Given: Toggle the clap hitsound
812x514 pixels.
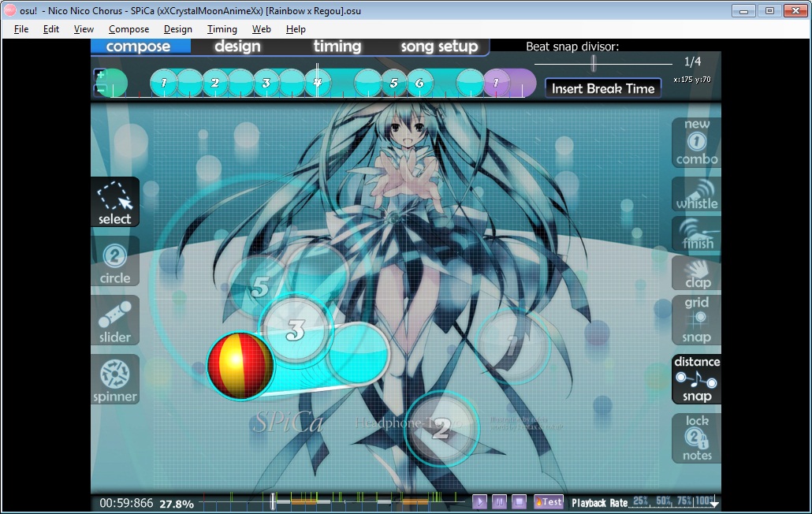Looking at the screenshot, I should [x=697, y=273].
